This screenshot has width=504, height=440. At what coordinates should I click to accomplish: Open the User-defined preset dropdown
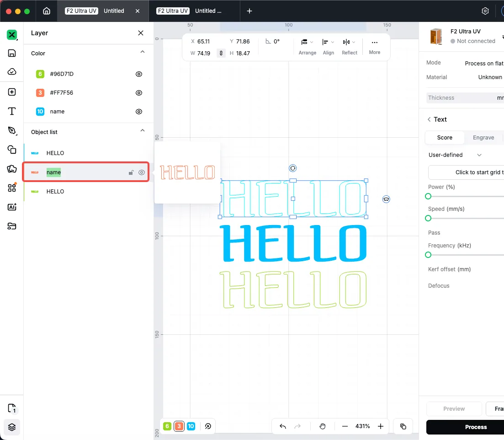click(455, 155)
